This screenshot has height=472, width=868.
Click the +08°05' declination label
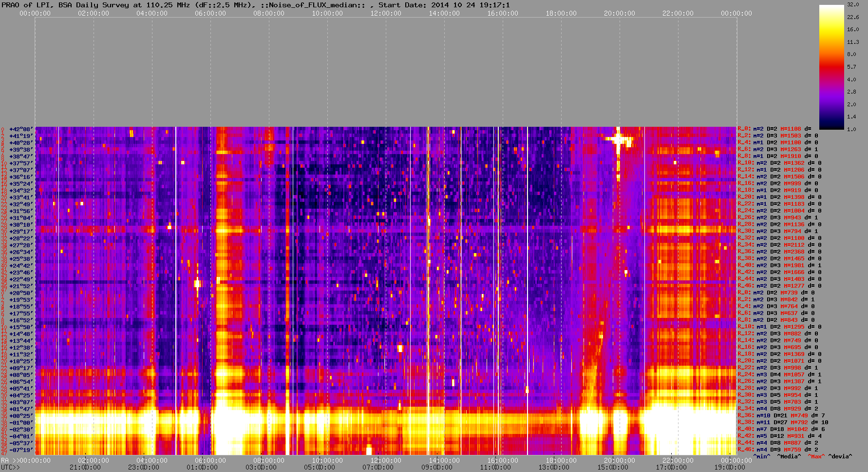coord(21,375)
